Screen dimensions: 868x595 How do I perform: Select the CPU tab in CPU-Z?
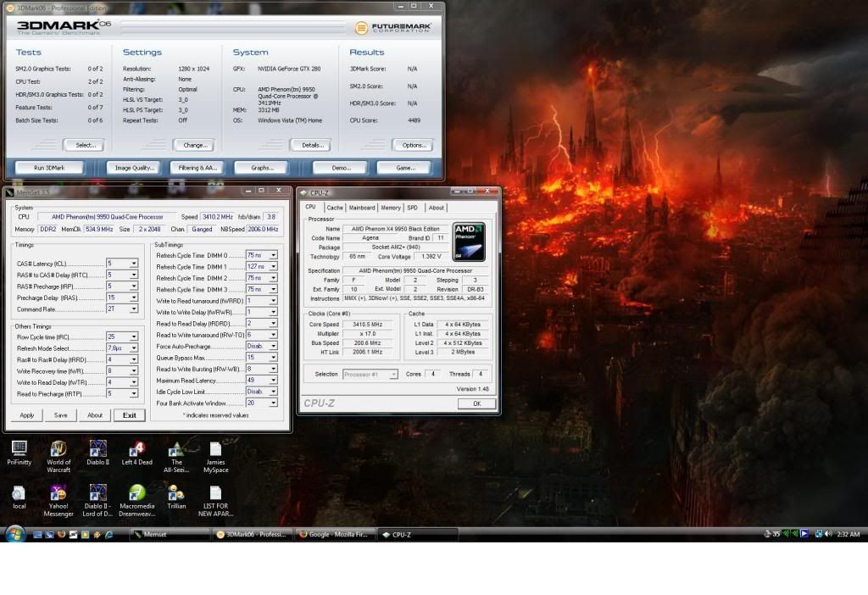click(310, 207)
